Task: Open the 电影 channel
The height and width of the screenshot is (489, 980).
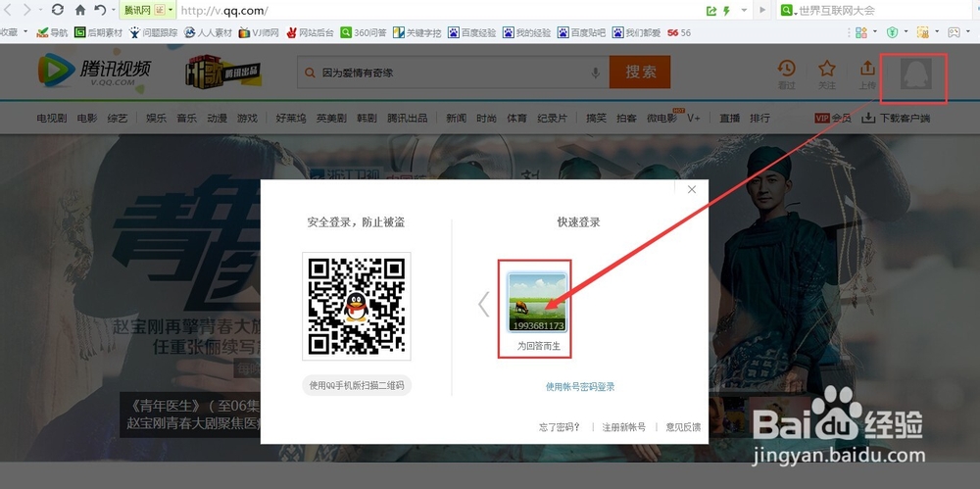Action: 87,118
